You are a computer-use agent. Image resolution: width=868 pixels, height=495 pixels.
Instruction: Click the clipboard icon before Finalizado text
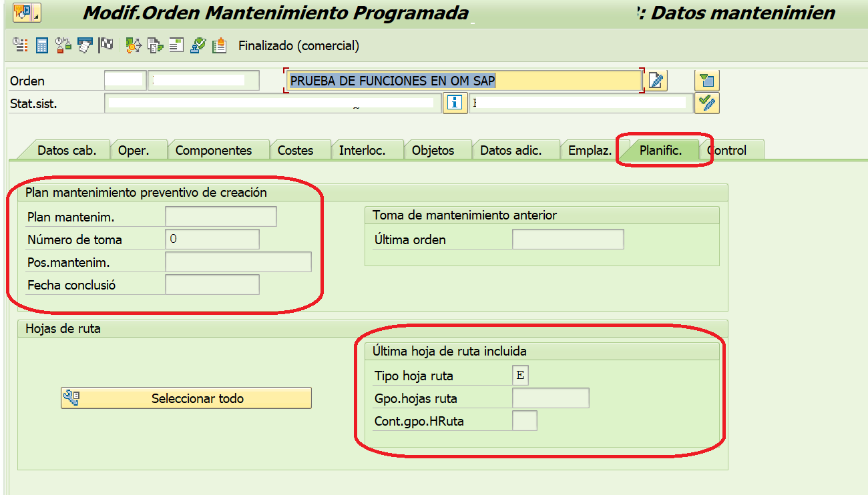[219, 45]
